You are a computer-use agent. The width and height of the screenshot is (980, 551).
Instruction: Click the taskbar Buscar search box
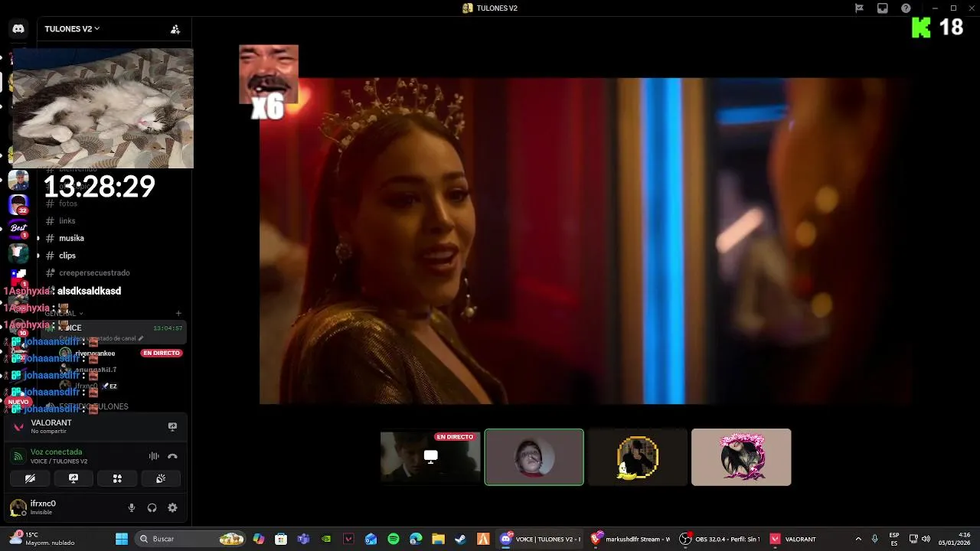pyautogui.click(x=190, y=539)
